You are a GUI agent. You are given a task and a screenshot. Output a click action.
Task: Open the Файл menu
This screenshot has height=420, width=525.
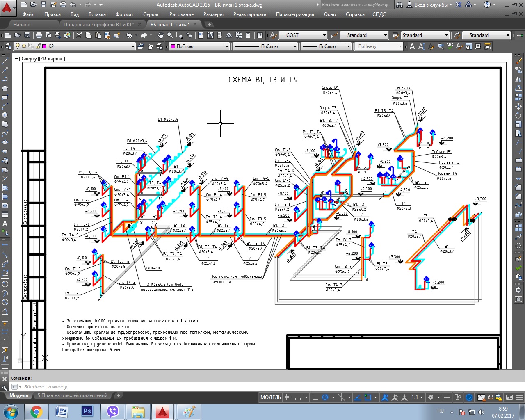click(28, 14)
